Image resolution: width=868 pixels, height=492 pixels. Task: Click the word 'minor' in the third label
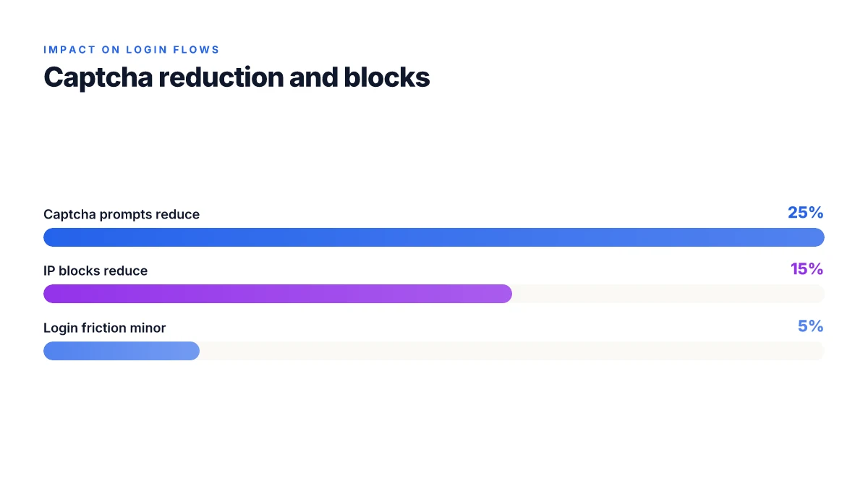click(148, 328)
